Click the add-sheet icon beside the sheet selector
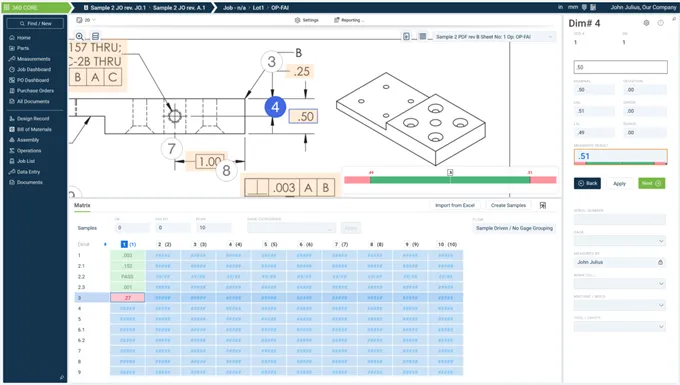This screenshot has height=385, width=680. point(406,37)
